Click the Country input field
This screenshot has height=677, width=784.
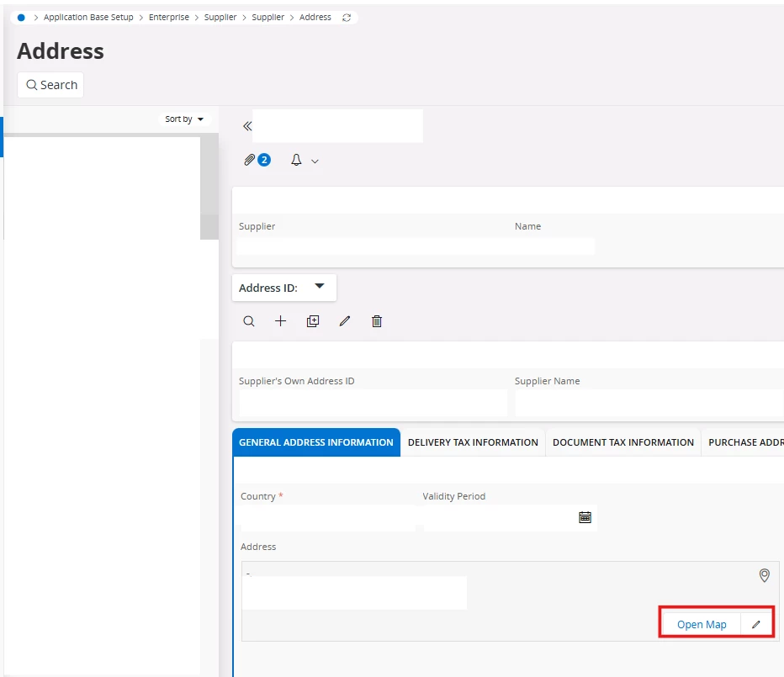tap(328, 518)
